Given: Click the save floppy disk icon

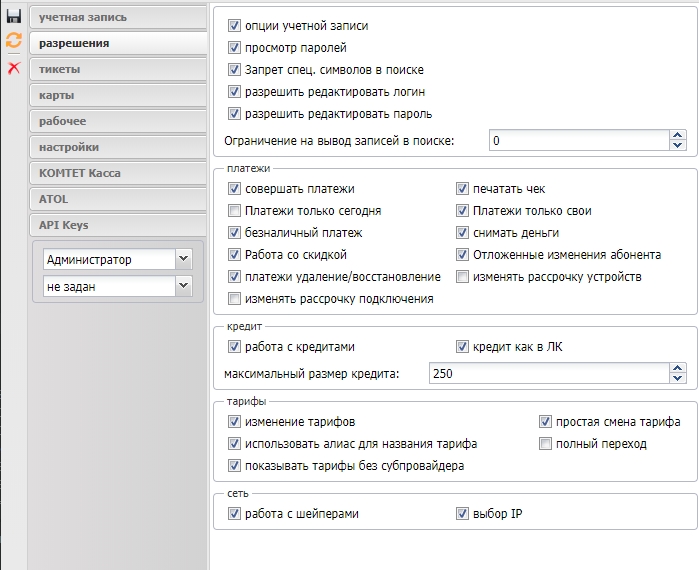Looking at the screenshot, I should (x=13, y=16).
